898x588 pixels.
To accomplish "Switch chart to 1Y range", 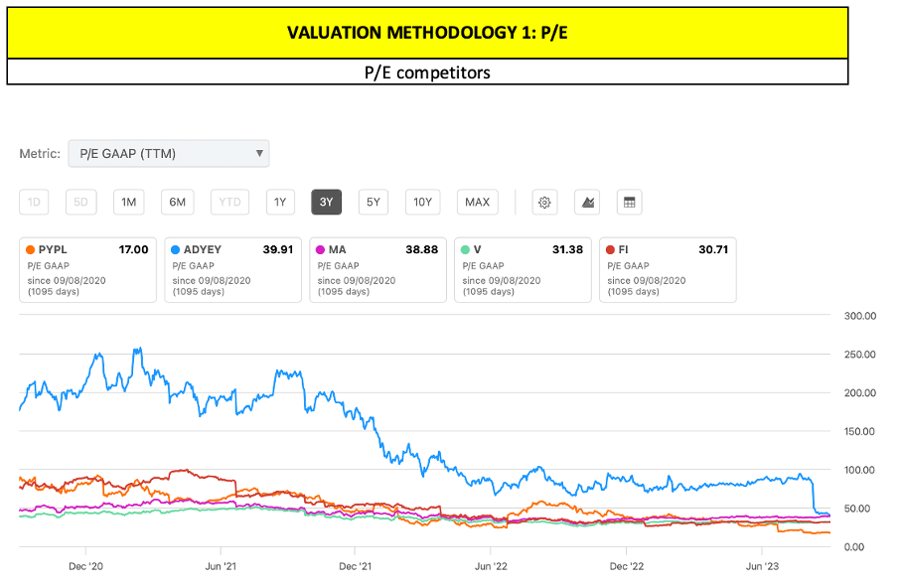I will [x=280, y=203].
